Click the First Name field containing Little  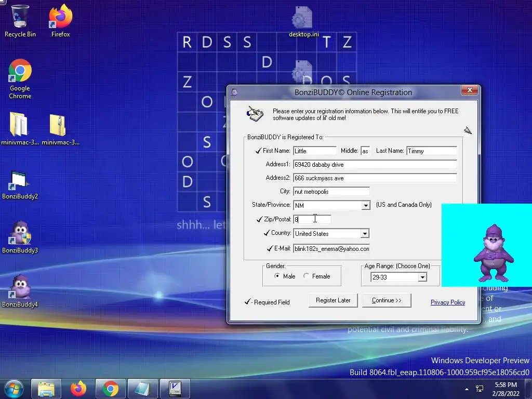coord(315,151)
